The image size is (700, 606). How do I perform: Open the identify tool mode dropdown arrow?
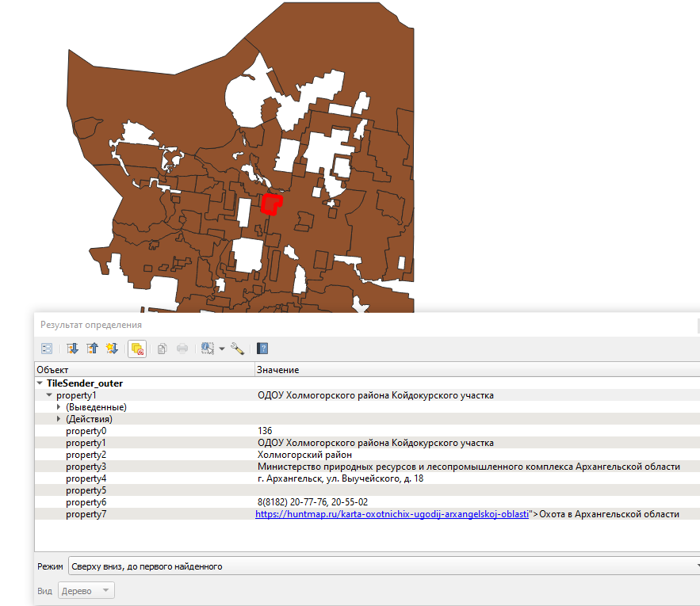point(222,349)
